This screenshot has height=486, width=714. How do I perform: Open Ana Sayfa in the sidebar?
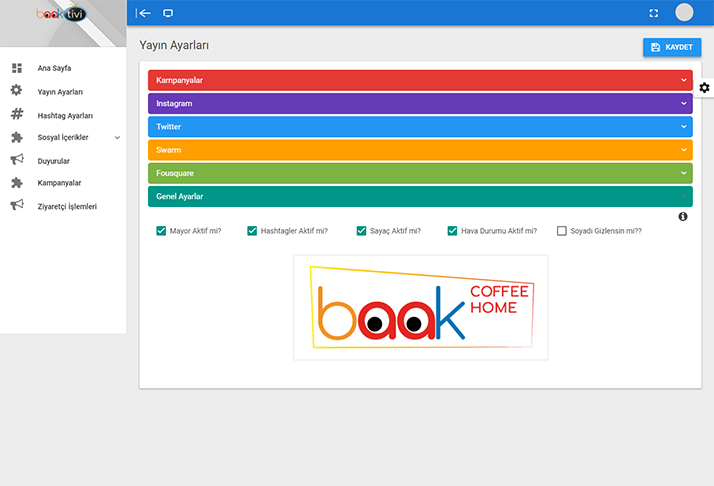54,68
